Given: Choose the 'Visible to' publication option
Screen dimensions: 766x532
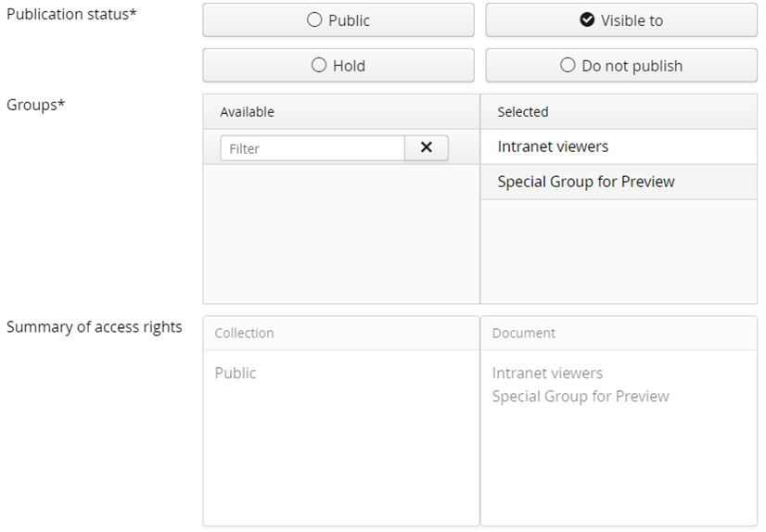Looking at the screenshot, I should [x=621, y=20].
